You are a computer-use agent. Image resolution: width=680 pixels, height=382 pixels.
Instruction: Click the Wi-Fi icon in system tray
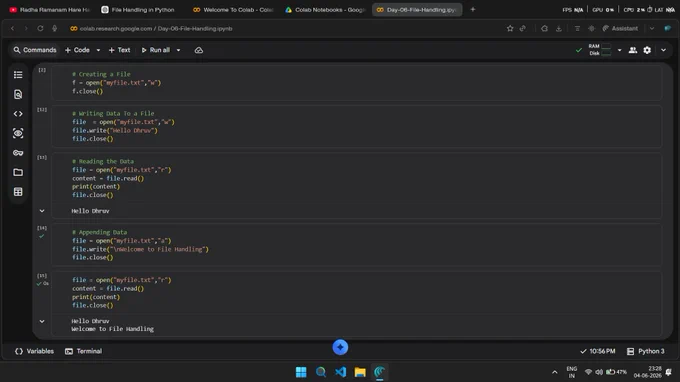pos(588,372)
